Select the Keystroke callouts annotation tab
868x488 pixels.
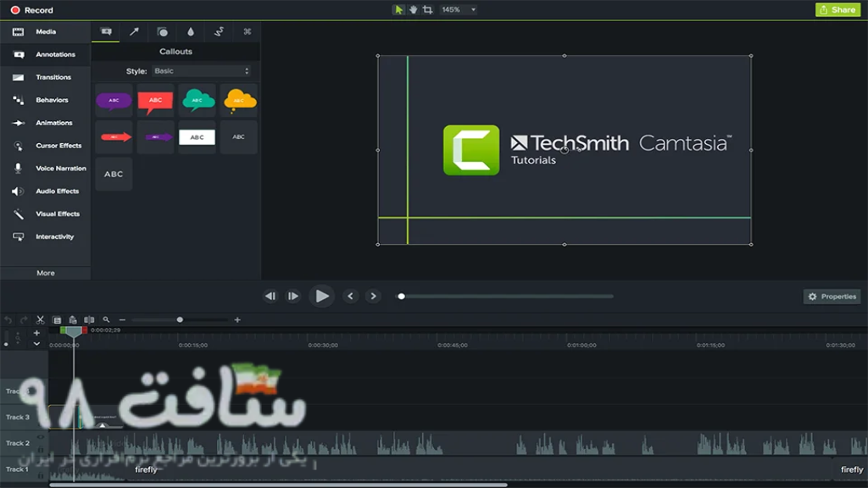(x=247, y=31)
